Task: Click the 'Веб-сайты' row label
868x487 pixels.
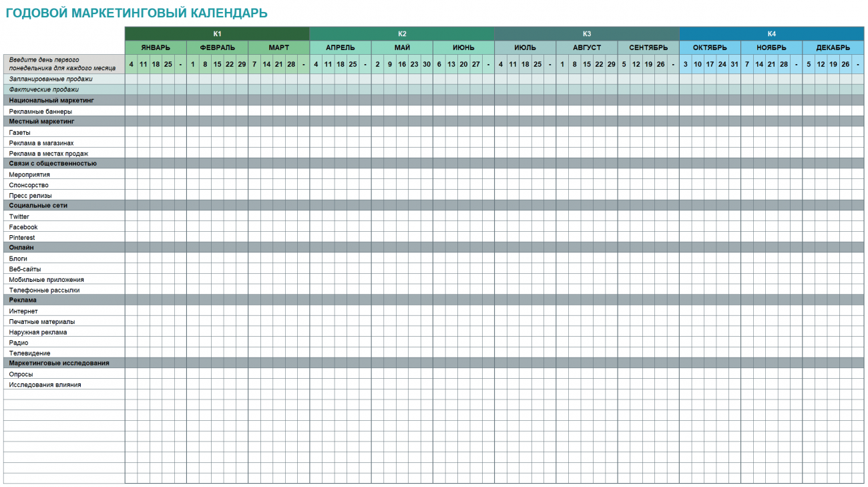Action: (x=64, y=269)
